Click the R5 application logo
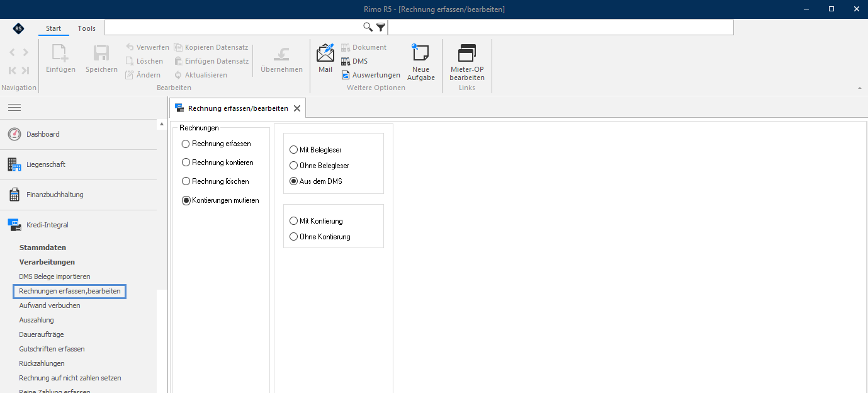 point(19,28)
